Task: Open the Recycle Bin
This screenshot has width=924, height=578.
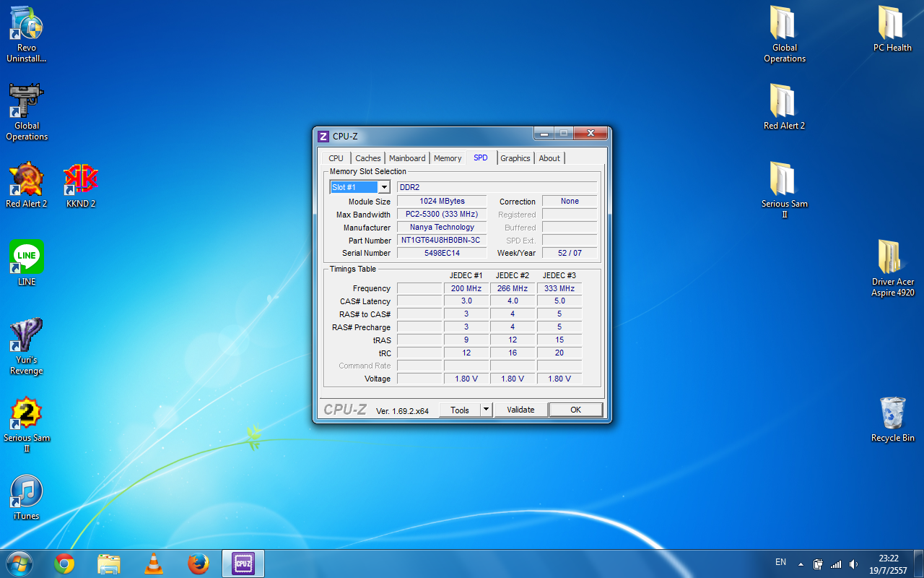Action: click(892, 414)
